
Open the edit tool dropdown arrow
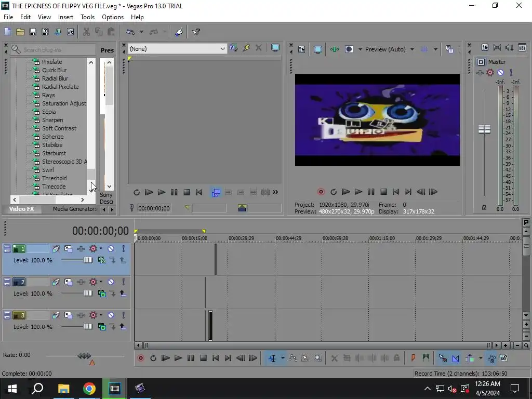point(283,358)
